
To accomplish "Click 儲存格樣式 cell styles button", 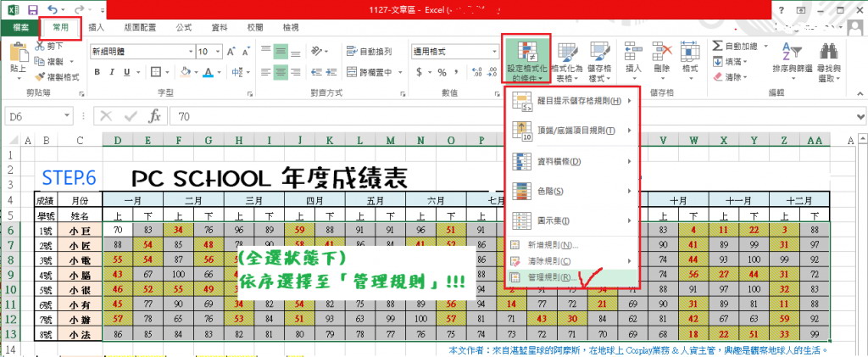I will (599, 61).
